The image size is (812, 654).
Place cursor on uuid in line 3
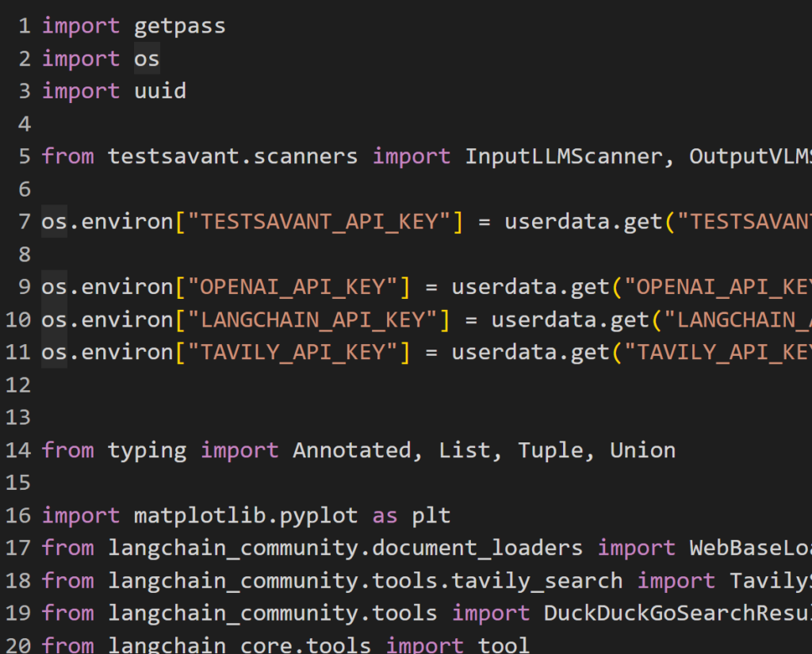pos(159,91)
